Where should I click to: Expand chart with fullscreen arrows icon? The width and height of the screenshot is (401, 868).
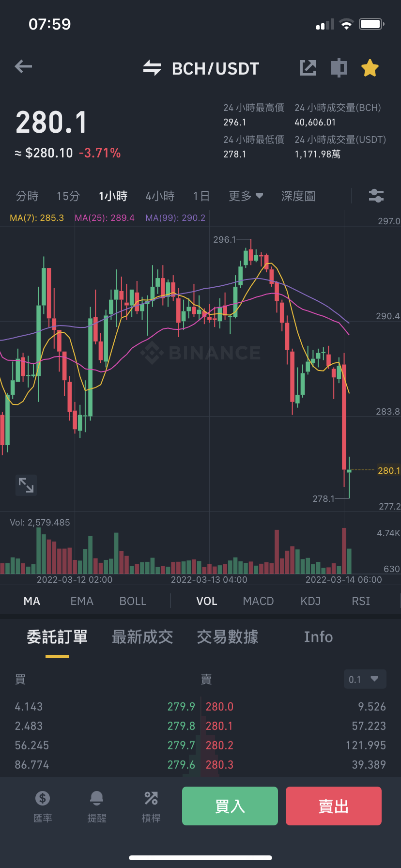tap(26, 485)
